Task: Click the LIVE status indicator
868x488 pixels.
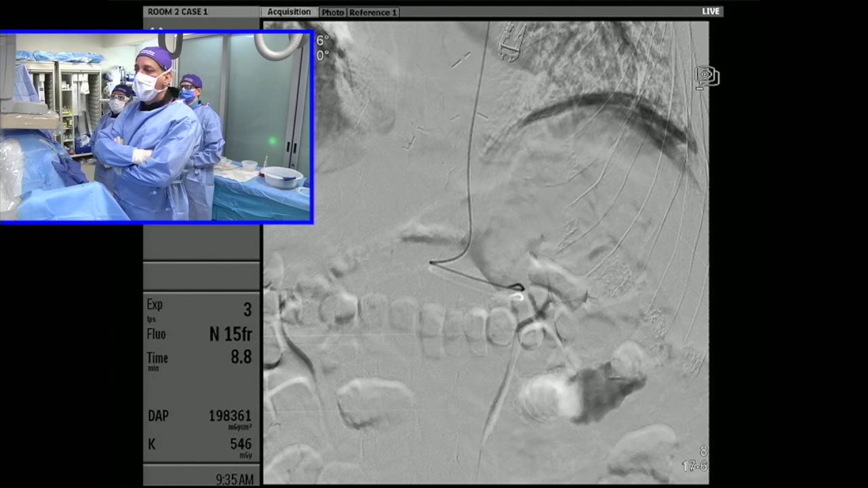Action: tap(711, 12)
